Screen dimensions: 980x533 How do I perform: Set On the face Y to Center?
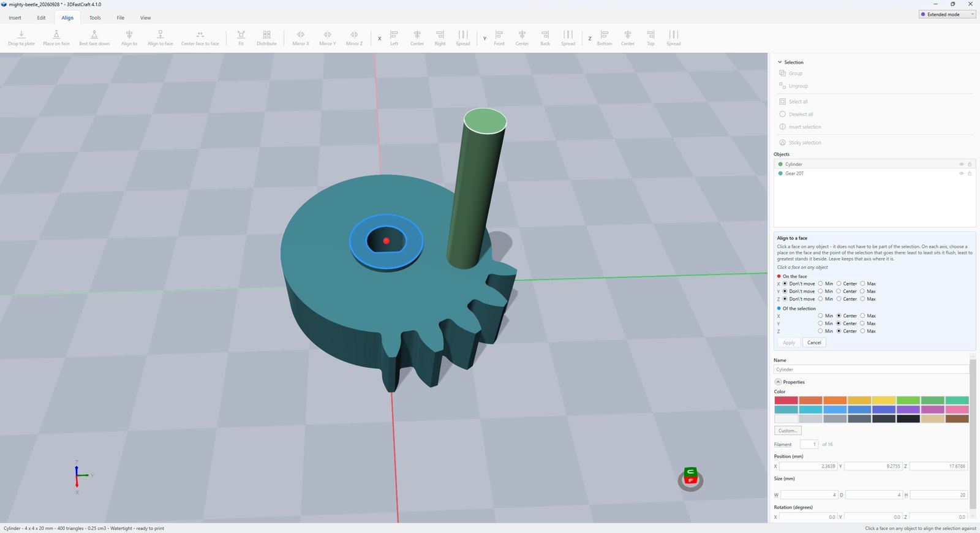(x=839, y=291)
